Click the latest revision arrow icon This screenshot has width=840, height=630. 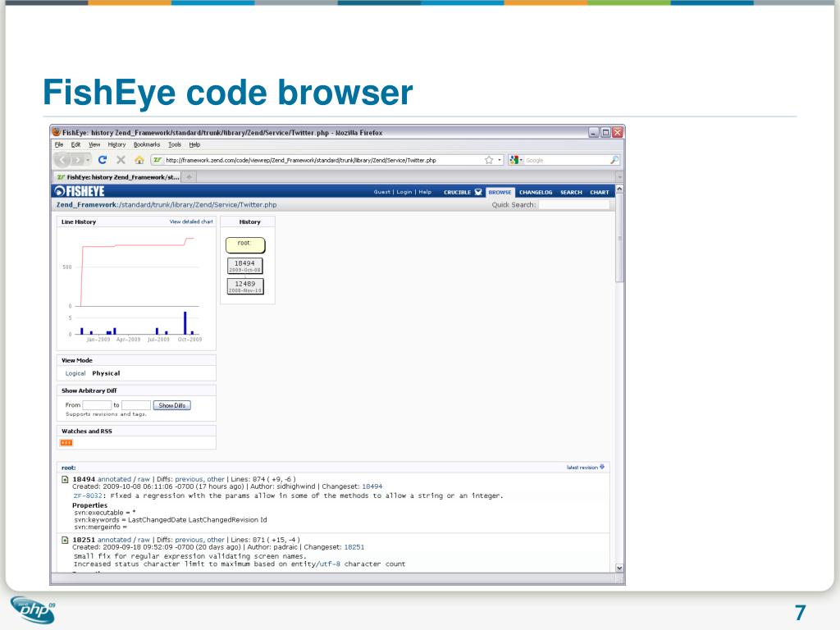tap(602, 467)
